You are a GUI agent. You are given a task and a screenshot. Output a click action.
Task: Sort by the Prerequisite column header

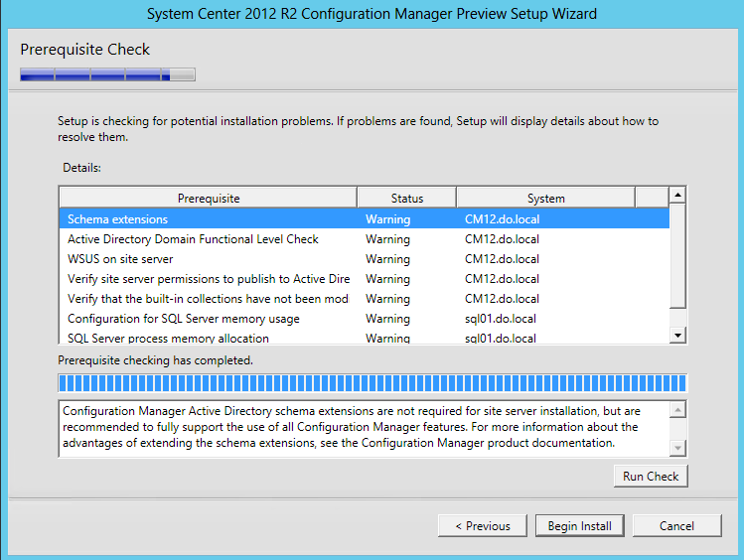point(209,199)
